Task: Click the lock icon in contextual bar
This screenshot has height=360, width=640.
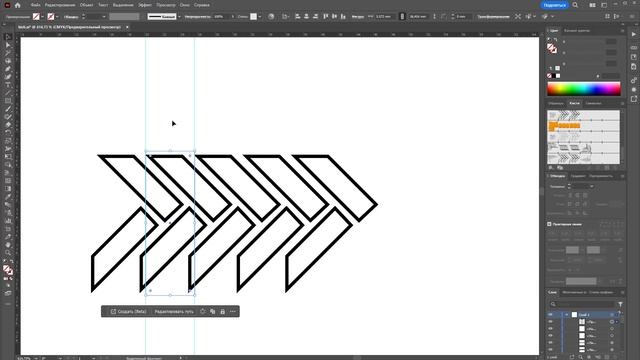Action: 222,312
